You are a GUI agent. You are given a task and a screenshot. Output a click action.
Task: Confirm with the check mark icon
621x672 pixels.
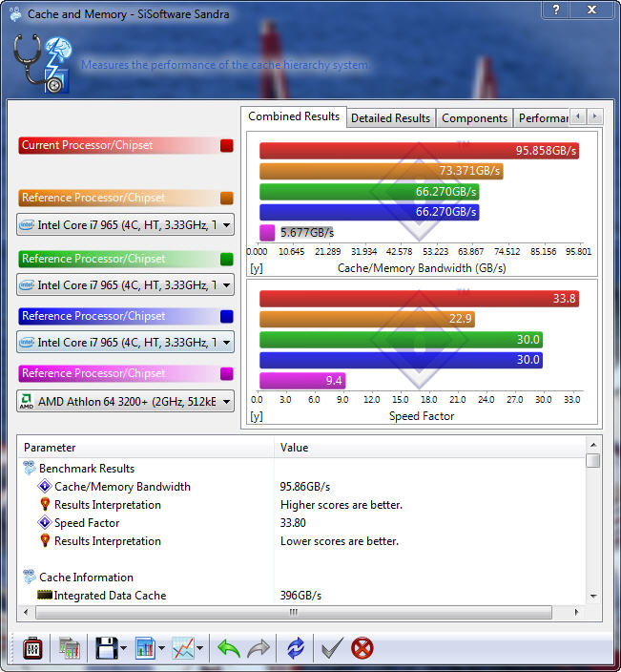(x=332, y=648)
